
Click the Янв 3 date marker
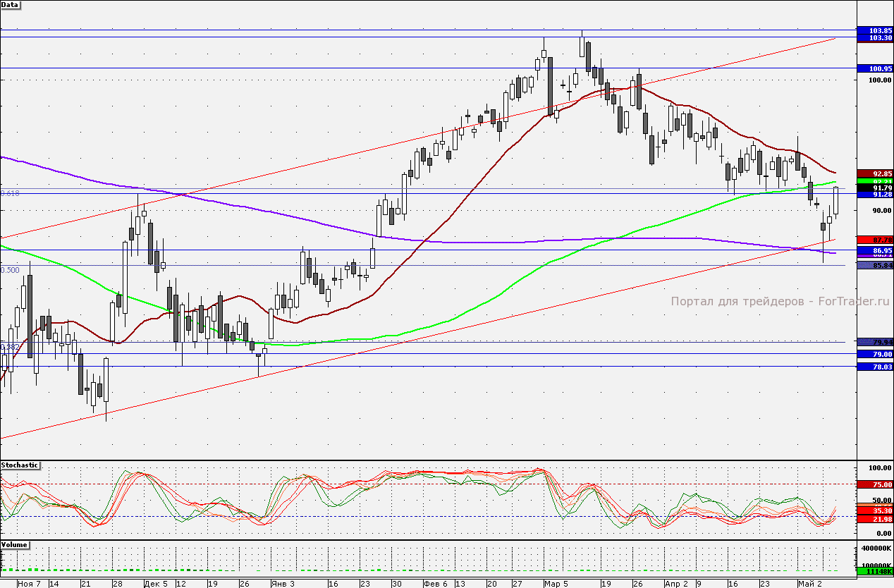click(283, 584)
